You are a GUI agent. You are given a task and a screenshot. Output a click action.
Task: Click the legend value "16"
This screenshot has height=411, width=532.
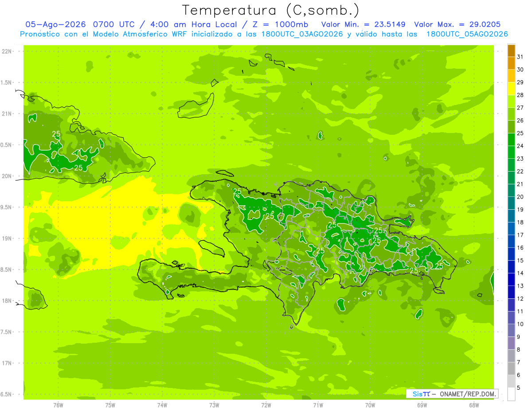pos(520,248)
